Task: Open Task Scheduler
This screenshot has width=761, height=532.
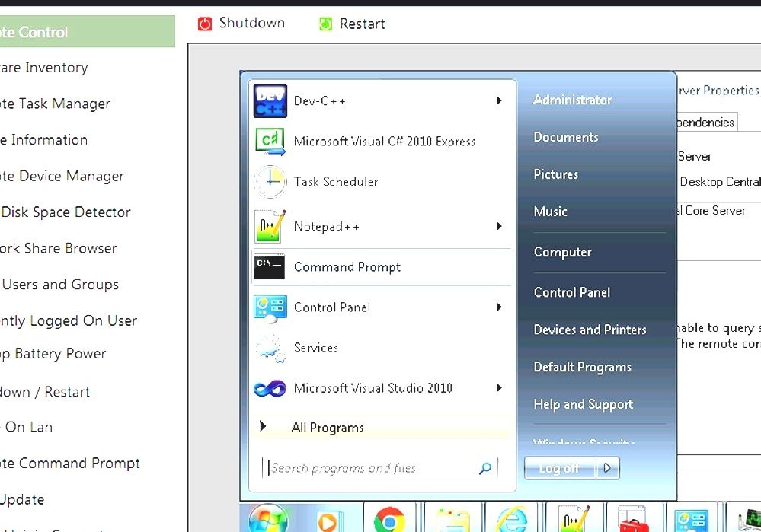Action: [x=336, y=182]
